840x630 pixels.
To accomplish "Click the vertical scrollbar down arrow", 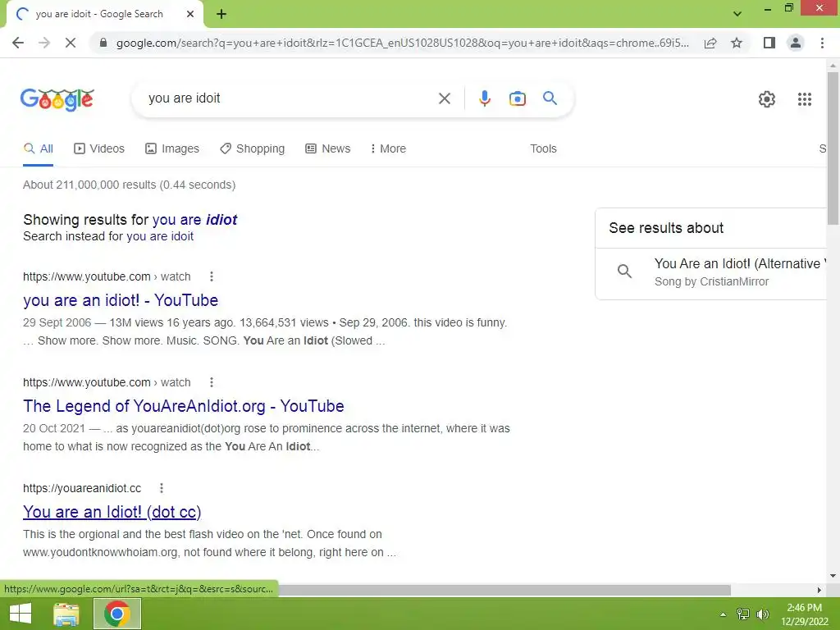I will click(x=833, y=576).
